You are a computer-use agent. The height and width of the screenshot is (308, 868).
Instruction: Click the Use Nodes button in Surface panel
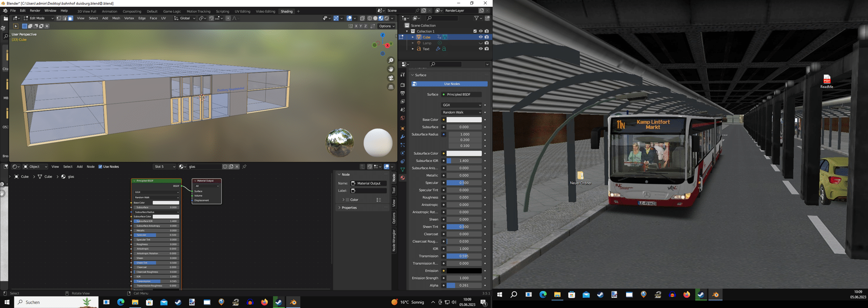tap(452, 84)
